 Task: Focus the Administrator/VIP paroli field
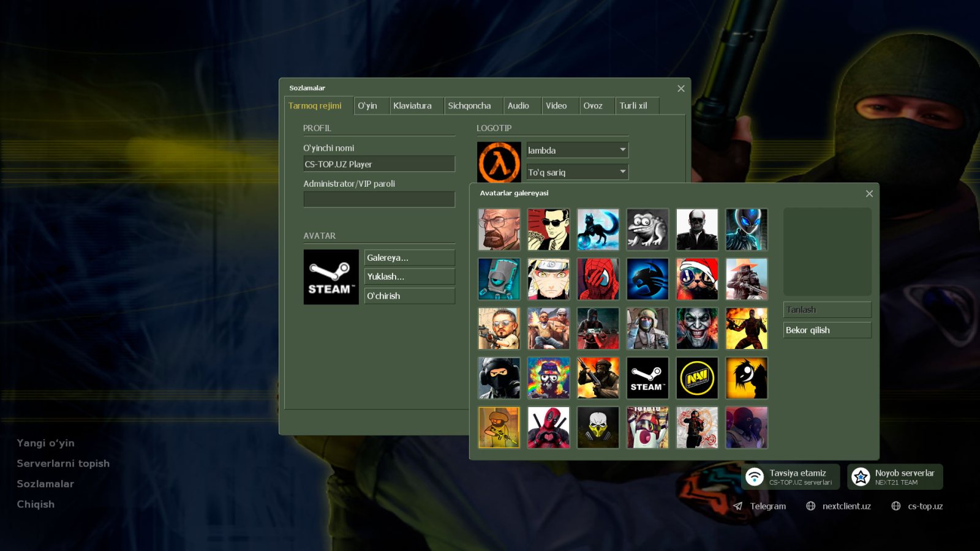[x=379, y=200]
